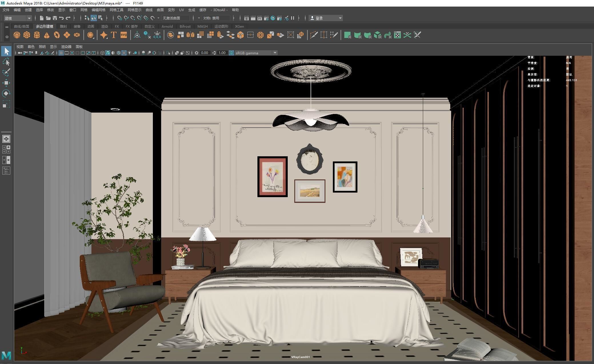Open the 登录 sign-in dropdown
Screen dimensions: 594x364
coord(326,18)
